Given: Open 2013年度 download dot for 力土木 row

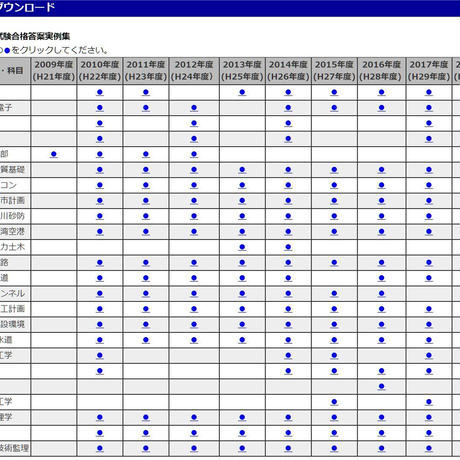Looking at the screenshot, I should point(242,247).
